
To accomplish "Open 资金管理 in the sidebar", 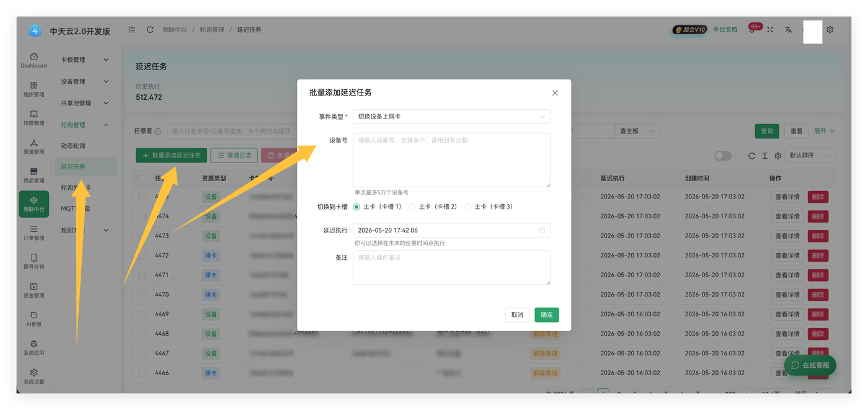I will [33, 290].
